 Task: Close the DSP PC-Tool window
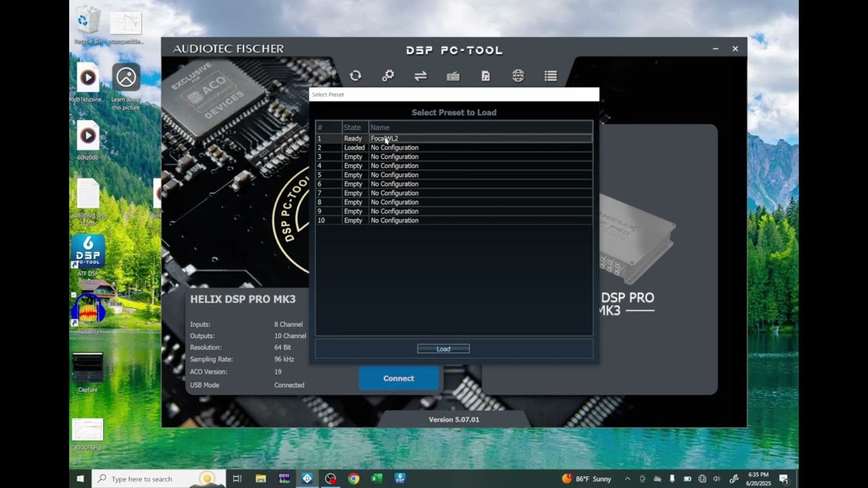pos(735,49)
